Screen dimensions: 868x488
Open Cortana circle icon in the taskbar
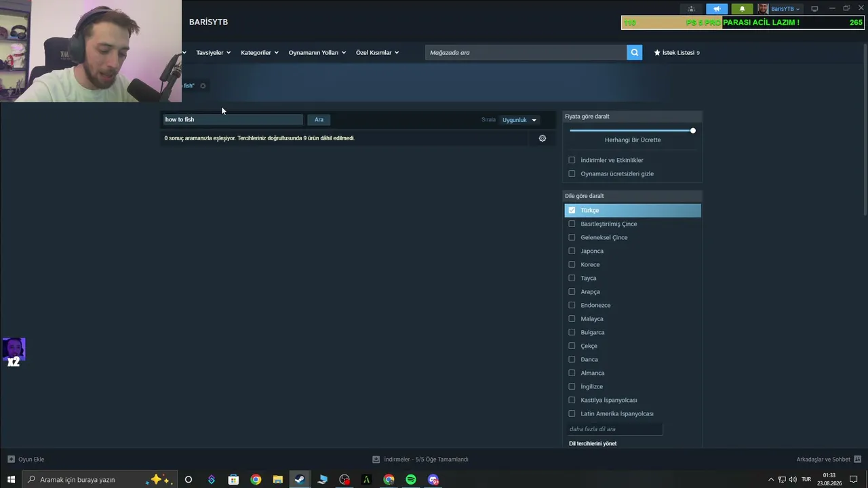189,480
